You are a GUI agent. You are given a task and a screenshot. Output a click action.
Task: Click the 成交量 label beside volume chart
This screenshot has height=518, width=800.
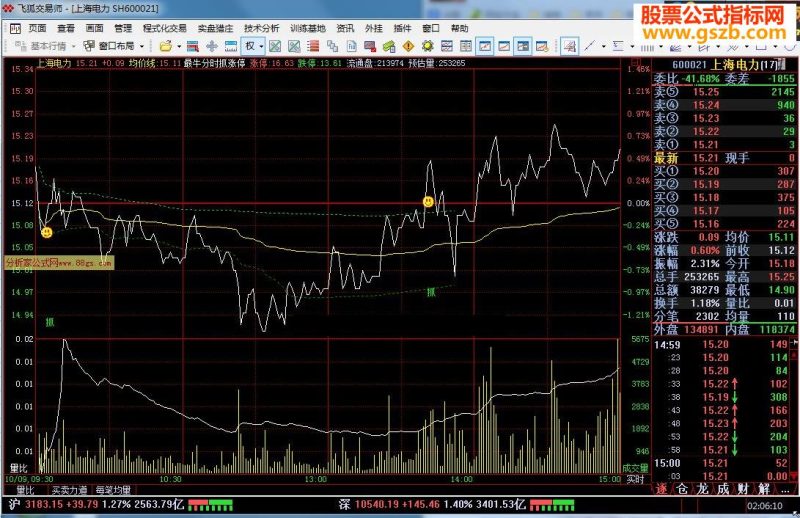[635, 468]
